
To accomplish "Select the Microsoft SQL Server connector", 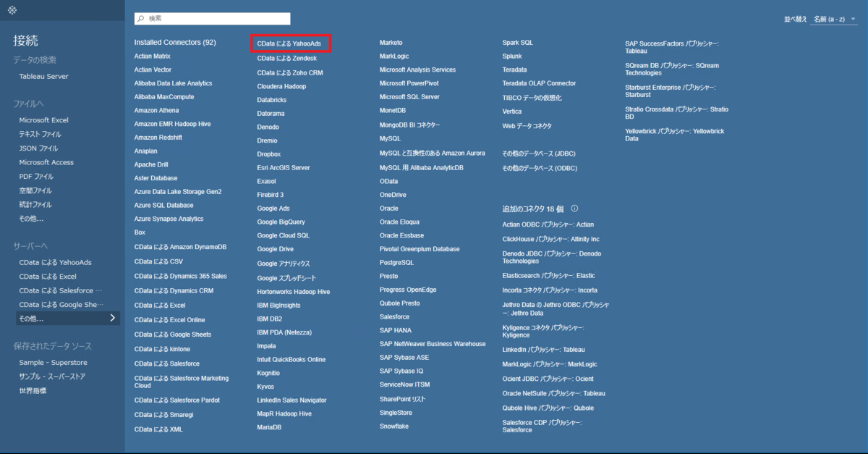I will pyautogui.click(x=409, y=97).
